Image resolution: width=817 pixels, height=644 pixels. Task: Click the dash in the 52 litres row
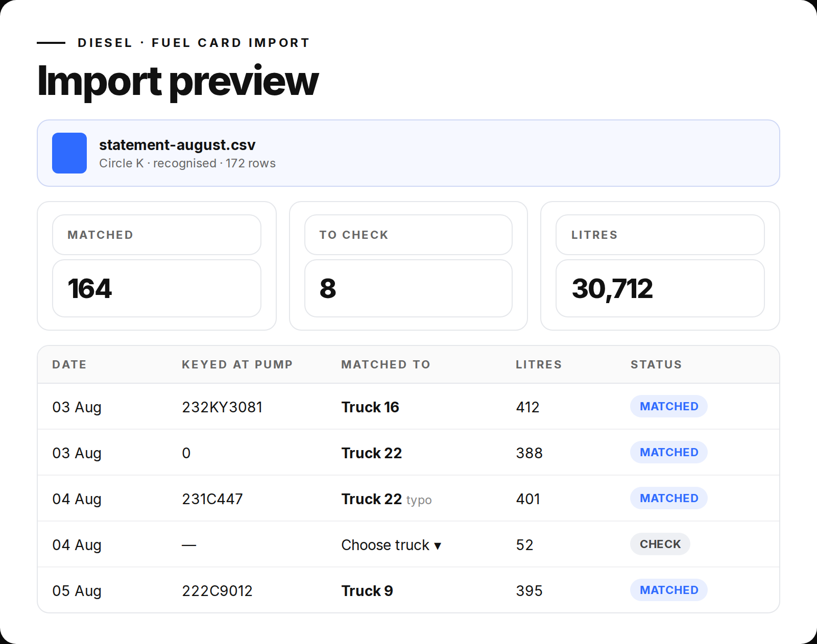coord(189,545)
